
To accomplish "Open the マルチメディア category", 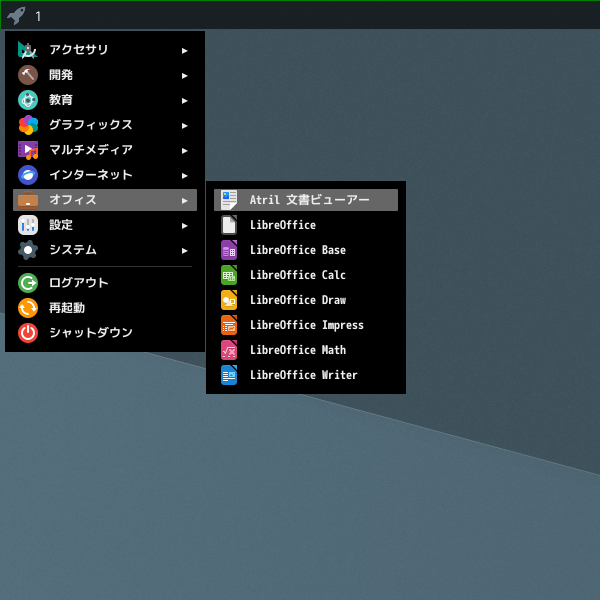I will click(105, 150).
